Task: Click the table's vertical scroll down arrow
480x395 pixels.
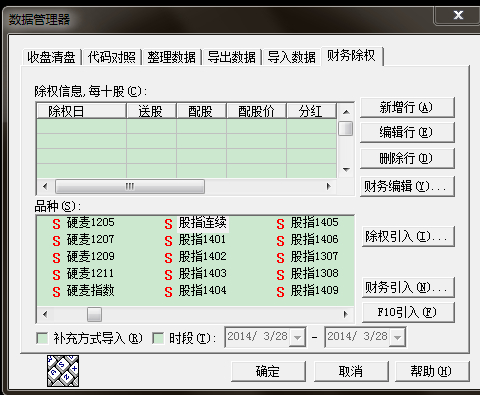Action: point(346,170)
